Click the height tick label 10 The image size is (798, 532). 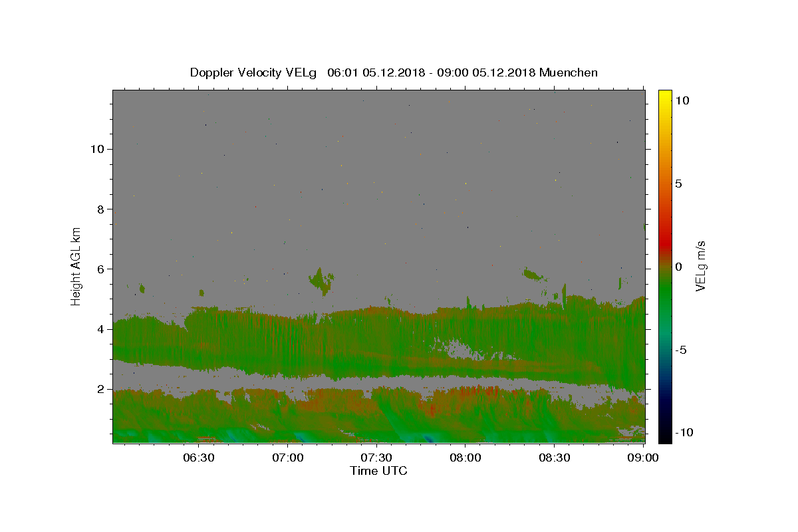(x=97, y=149)
